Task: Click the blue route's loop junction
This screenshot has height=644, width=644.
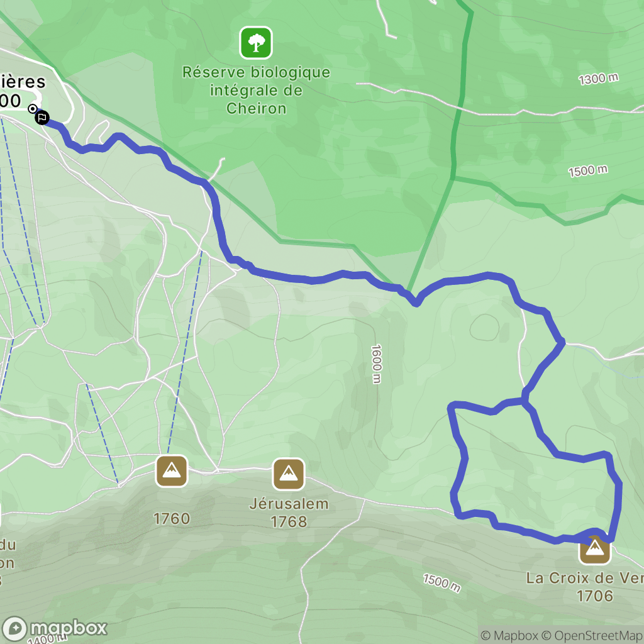Action: tap(525, 401)
